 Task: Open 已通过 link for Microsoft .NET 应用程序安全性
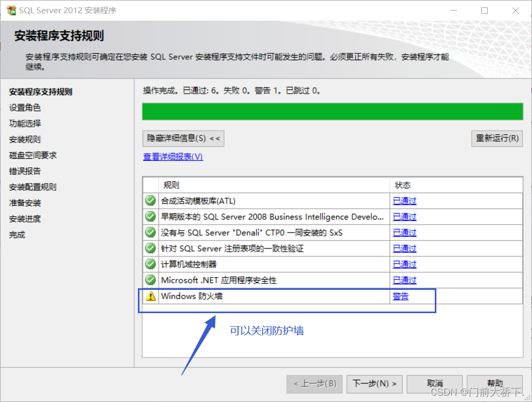pyautogui.click(x=405, y=280)
